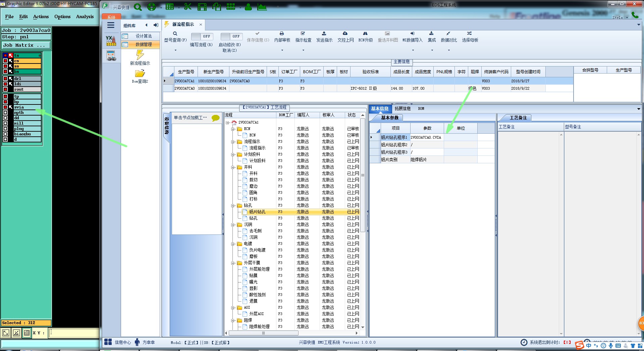
Task: Collapse the 电镀 folder node
Action: (x=233, y=244)
